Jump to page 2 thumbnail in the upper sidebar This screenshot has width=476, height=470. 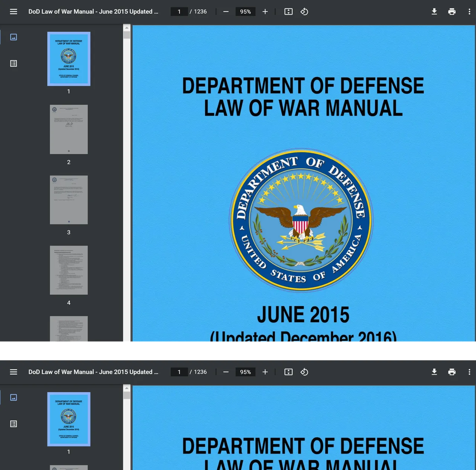pyautogui.click(x=69, y=130)
